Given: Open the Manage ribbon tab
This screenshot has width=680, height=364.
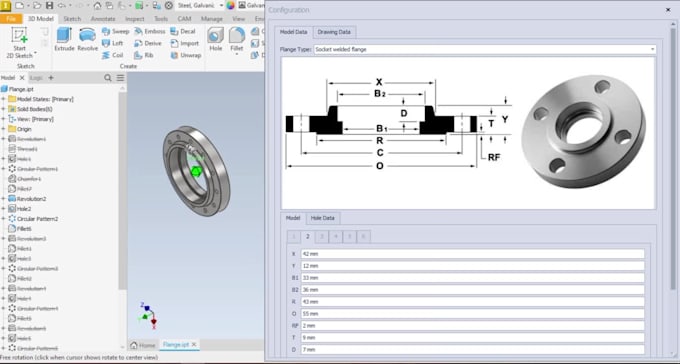Looking at the screenshot, I should (212, 19).
